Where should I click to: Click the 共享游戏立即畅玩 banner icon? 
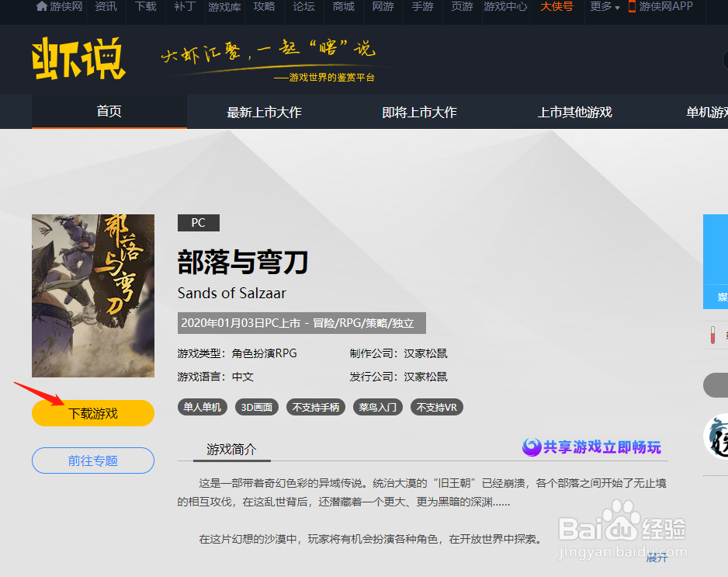point(532,447)
